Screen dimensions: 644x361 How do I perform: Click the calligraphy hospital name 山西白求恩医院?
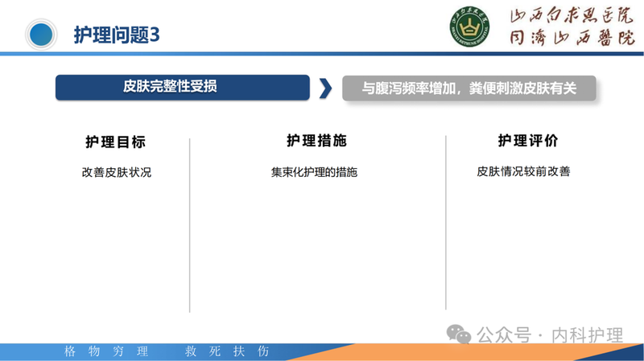pos(572,15)
